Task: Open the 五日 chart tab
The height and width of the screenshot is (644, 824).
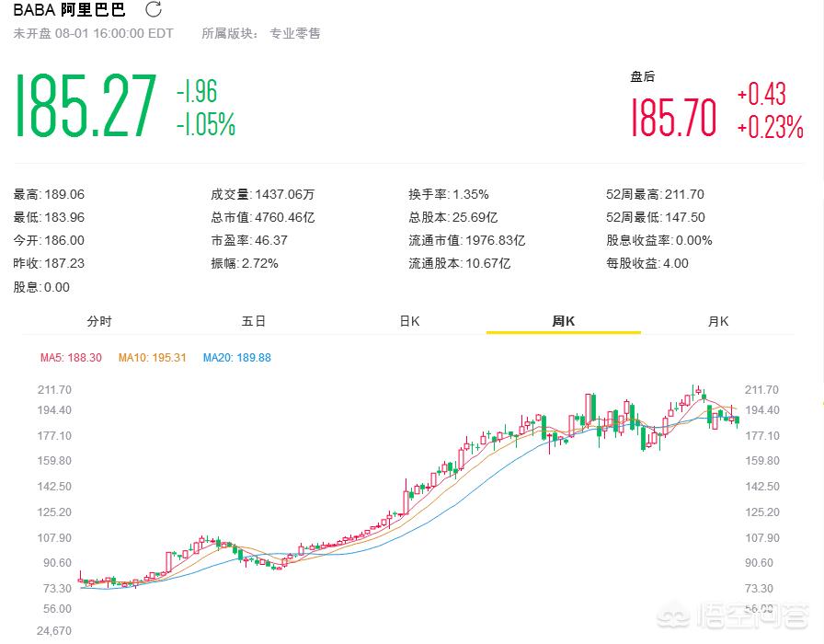Action: pos(253,321)
